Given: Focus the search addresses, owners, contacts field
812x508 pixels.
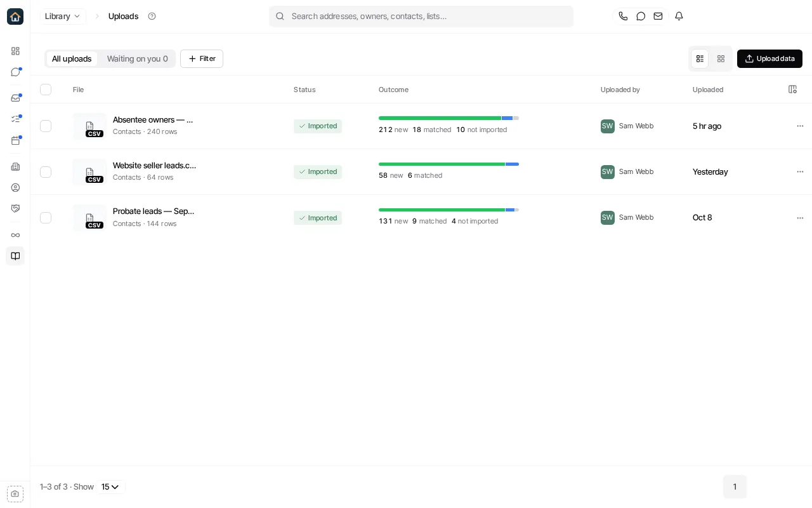Looking at the screenshot, I should [421, 17].
